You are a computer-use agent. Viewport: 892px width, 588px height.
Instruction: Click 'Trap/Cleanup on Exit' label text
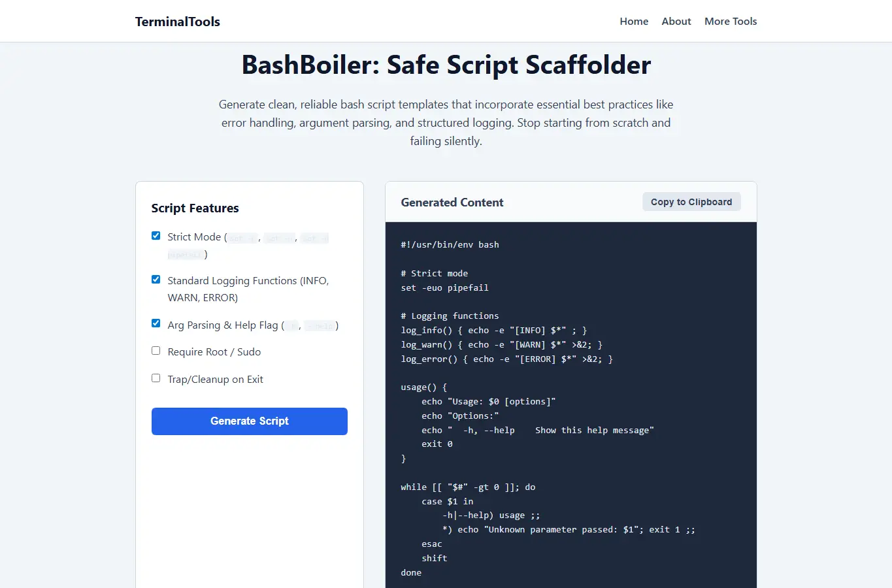(x=216, y=380)
